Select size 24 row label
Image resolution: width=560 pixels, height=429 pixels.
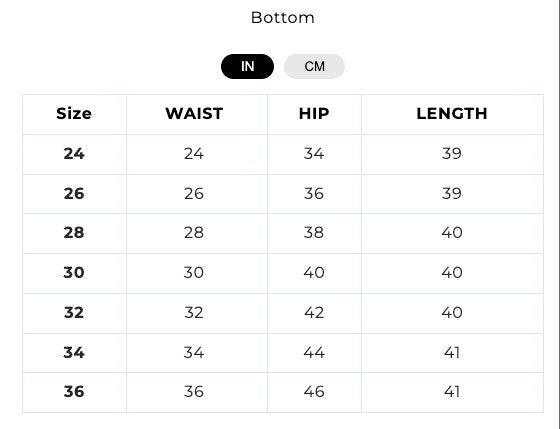point(74,154)
